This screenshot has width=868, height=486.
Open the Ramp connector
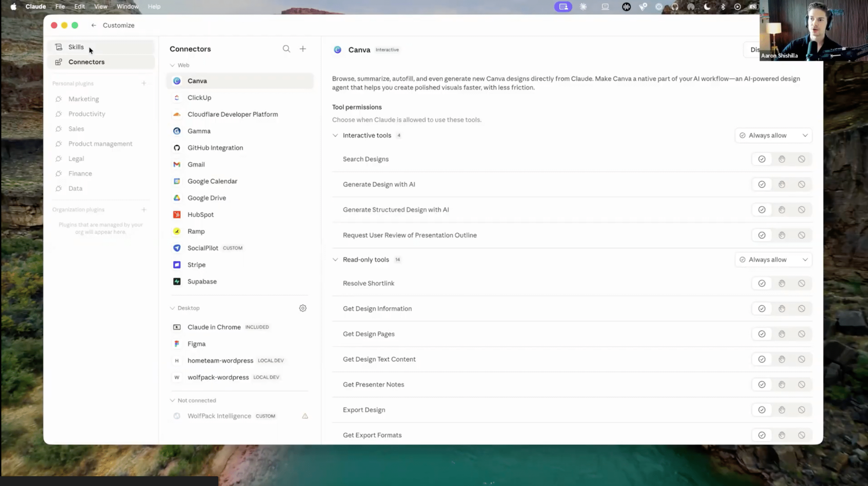click(x=240, y=231)
